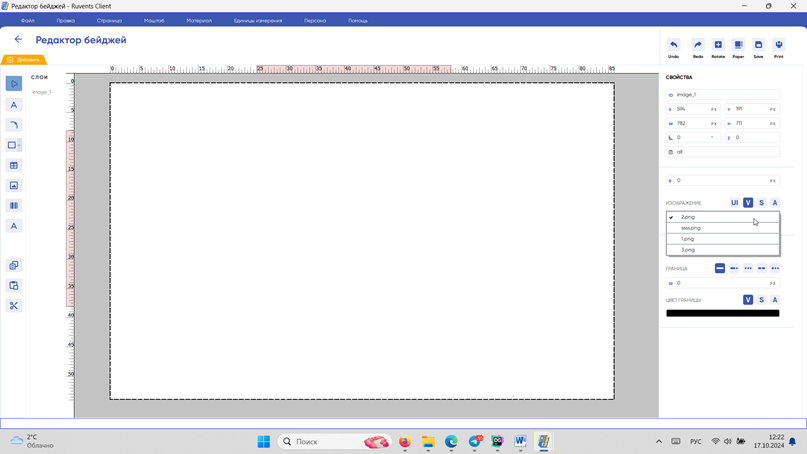Choose 1.png from the image dropdown
This screenshot has width=807, height=454.
click(x=688, y=239)
